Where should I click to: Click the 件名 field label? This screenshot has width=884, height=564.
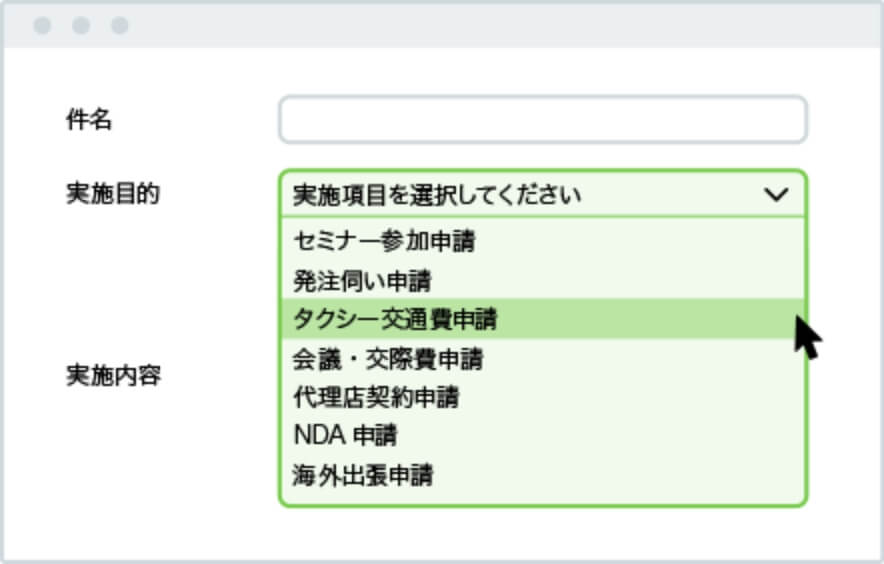pos(89,120)
